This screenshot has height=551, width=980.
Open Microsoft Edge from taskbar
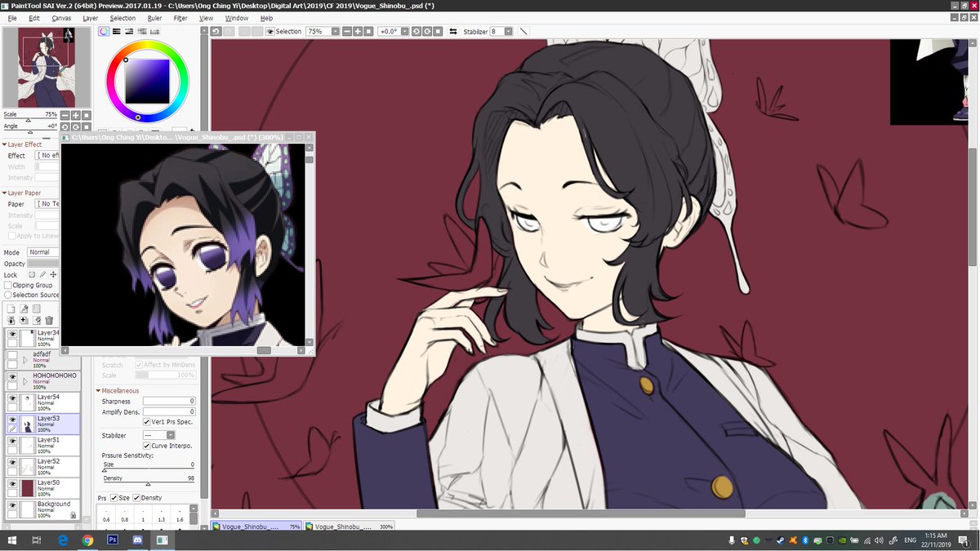[63, 540]
